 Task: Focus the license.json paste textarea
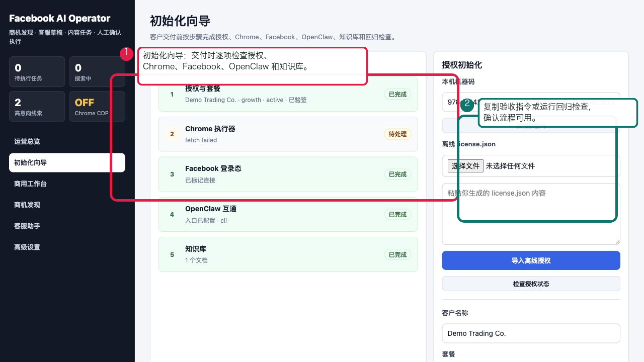click(x=531, y=214)
